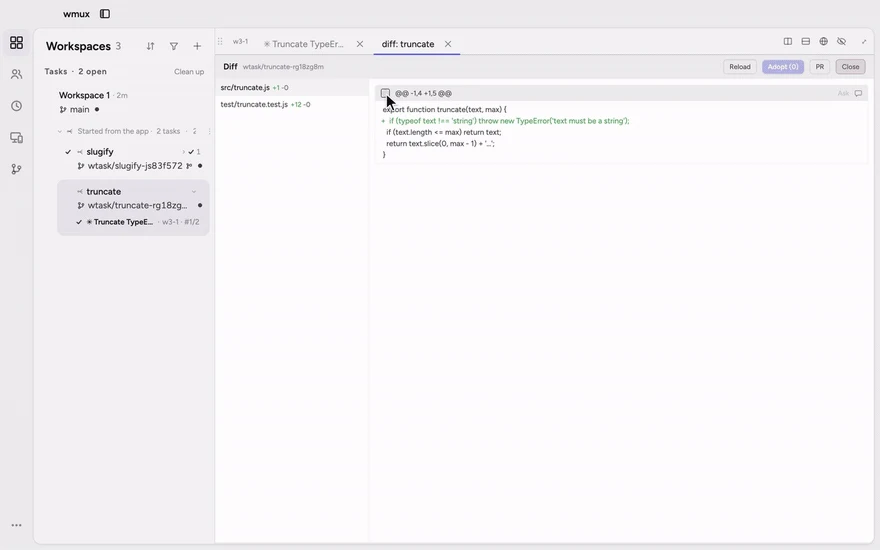Screen dimensions: 880x550
Task: Select test/truncate.test.js in file list
Action: (x=292, y=104)
